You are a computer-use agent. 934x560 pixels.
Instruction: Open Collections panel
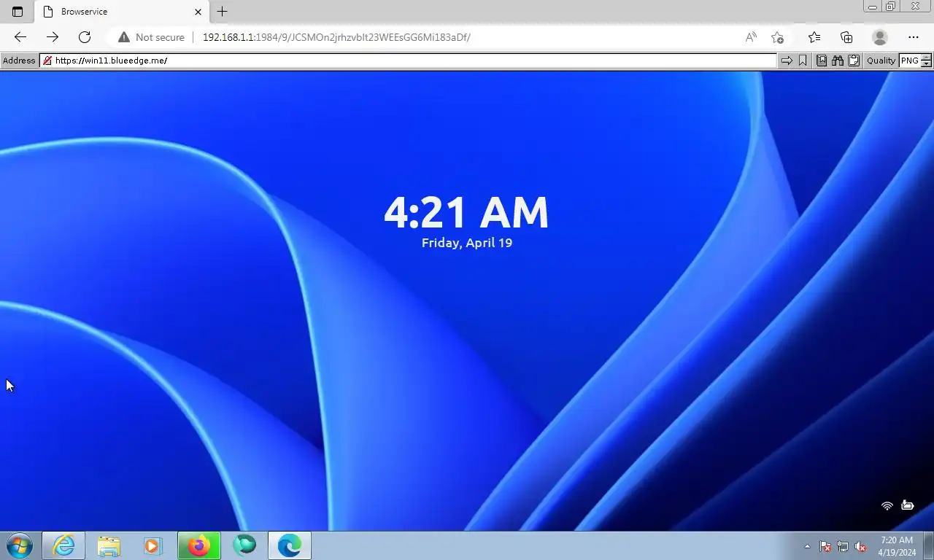846,37
